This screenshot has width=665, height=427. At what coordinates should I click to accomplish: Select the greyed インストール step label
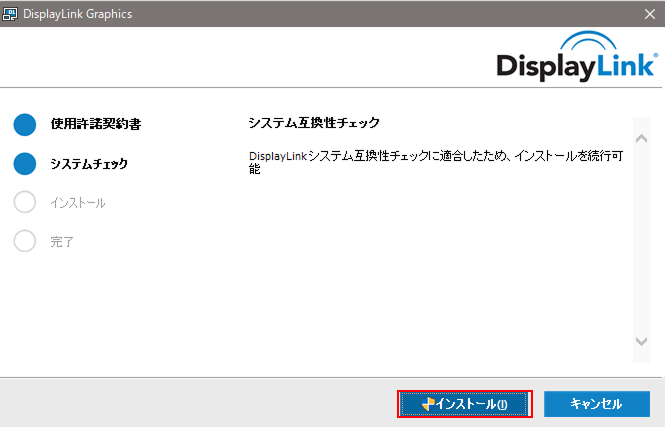click(77, 203)
